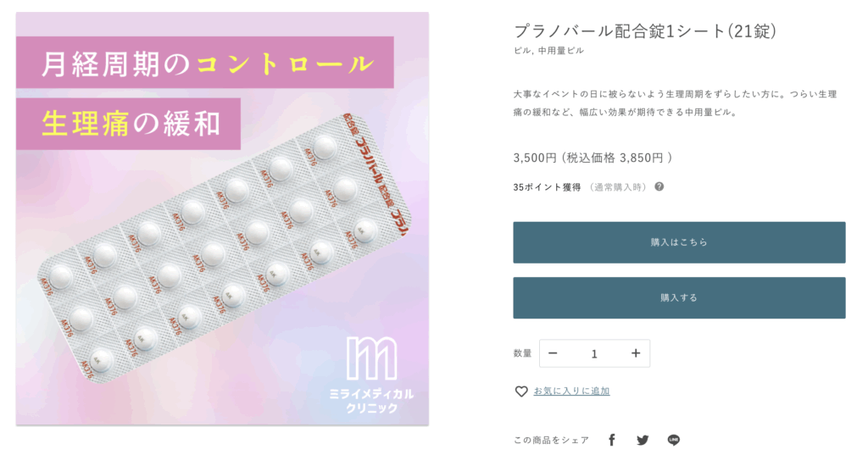The image size is (868, 455).
Task: Click the プラノバール product image
Action: click(222, 219)
